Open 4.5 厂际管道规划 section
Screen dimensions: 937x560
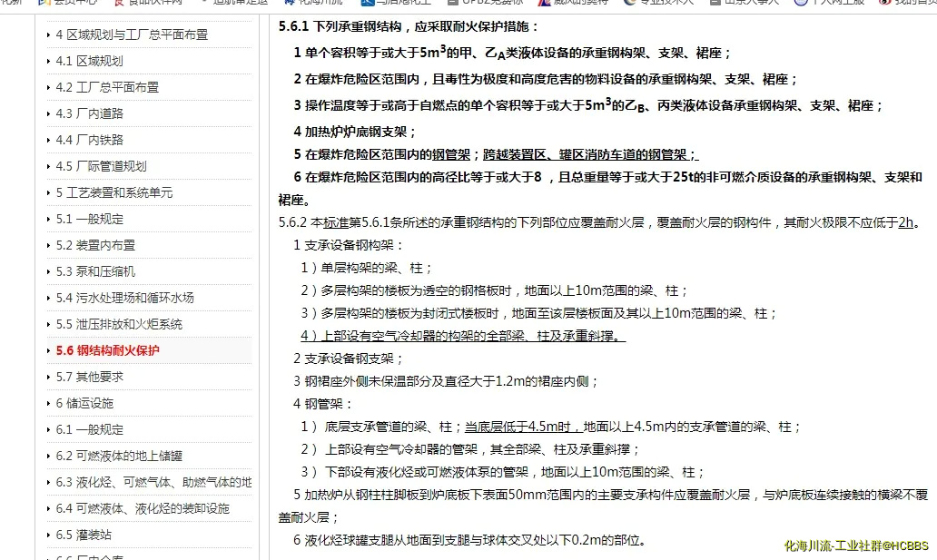tap(101, 166)
